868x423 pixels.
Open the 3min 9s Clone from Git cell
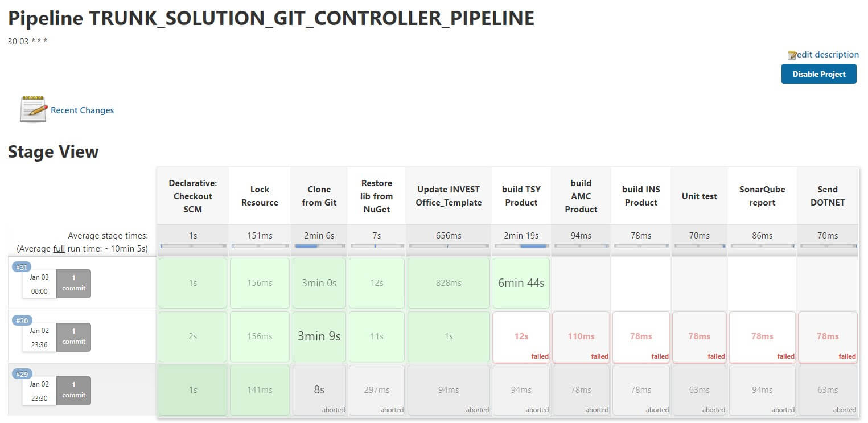(x=319, y=336)
